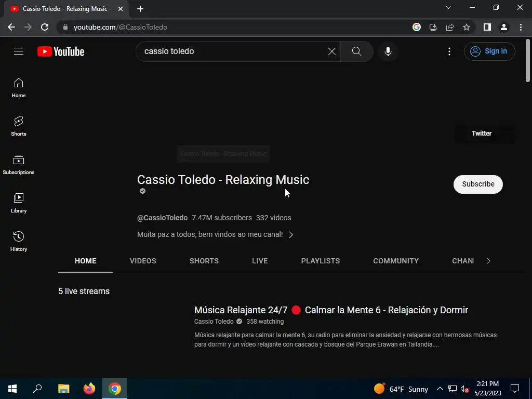Open the Chrome three-dot menu

(521, 27)
